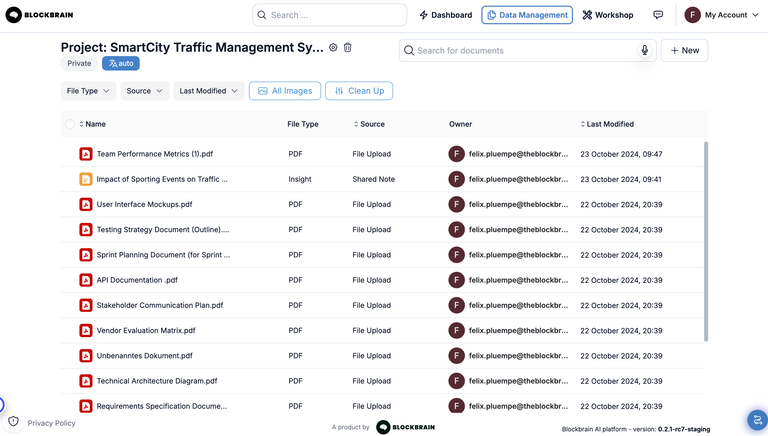The width and height of the screenshot is (768, 436).
Task: Click the Insight note icon for Sporting Events
Action: [86, 180]
